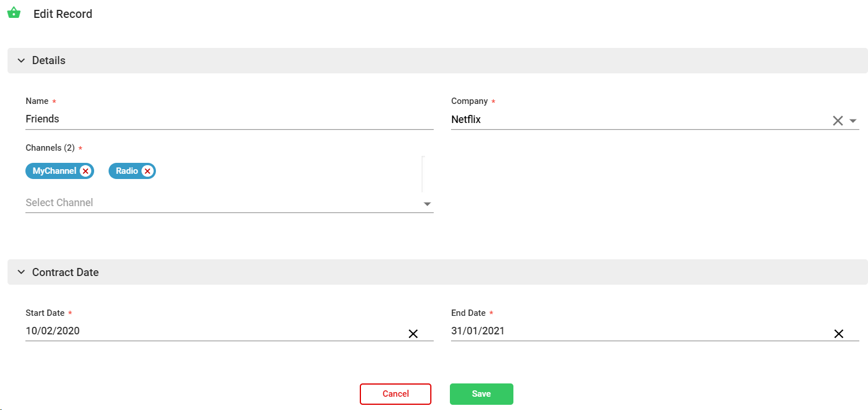Collapse the Contract Date section
Viewport: 868px width, 410px height.
21,273
